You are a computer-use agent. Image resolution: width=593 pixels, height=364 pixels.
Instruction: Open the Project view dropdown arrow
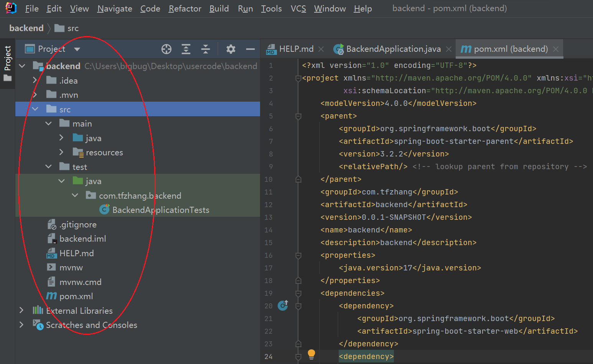click(x=77, y=49)
